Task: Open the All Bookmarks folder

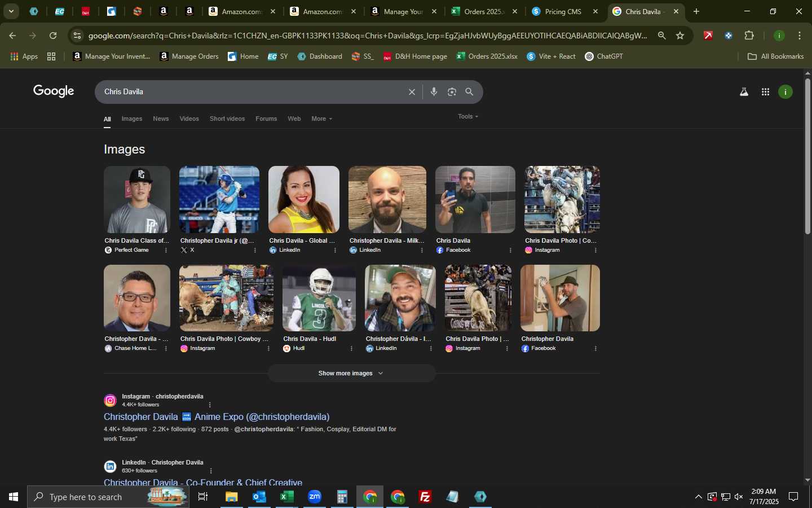Action: click(x=775, y=56)
